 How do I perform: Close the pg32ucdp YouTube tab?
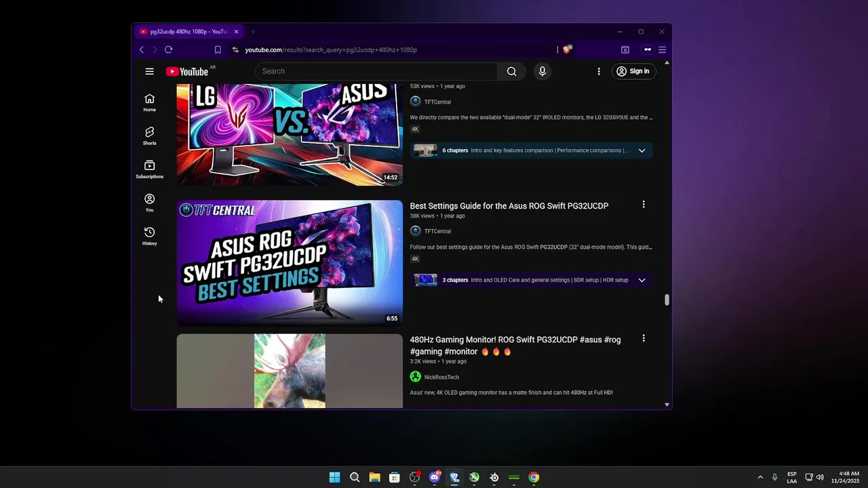pyautogui.click(x=237, y=32)
